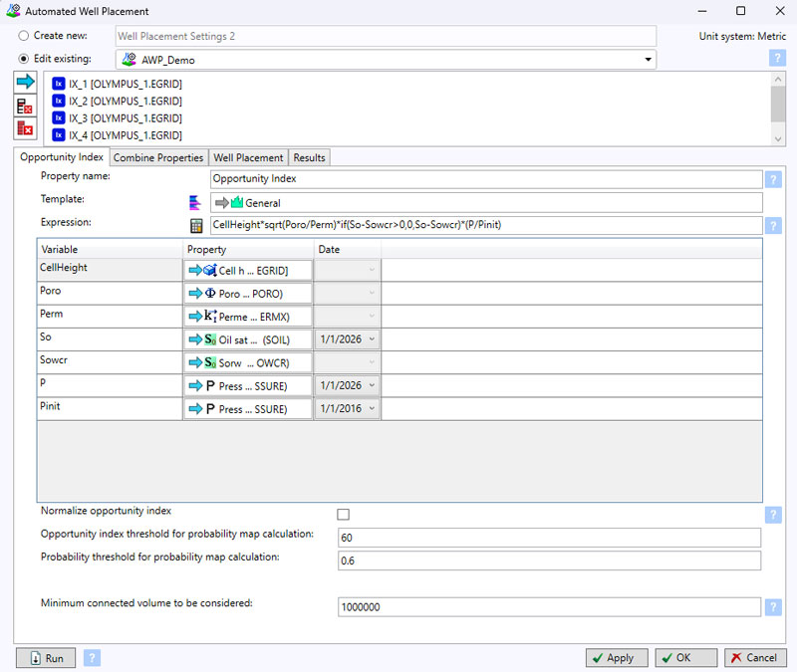Click the remove all cases icon
This screenshot has width=797, height=672.
(25, 128)
